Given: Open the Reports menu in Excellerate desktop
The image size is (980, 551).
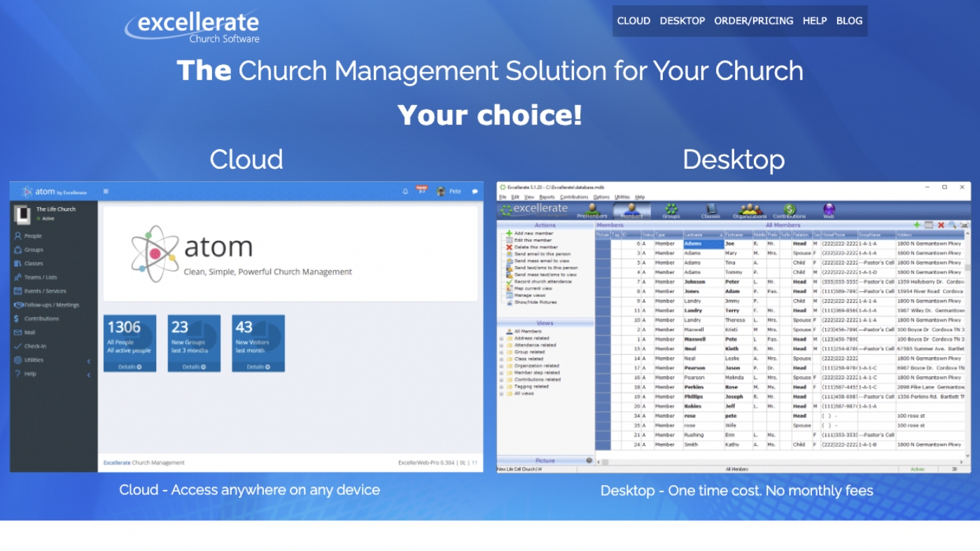Looking at the screenshot, I should click(547, 197).
